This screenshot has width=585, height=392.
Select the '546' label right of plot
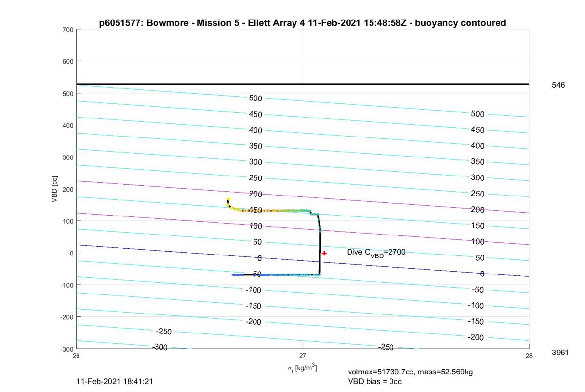click(558, 85)
